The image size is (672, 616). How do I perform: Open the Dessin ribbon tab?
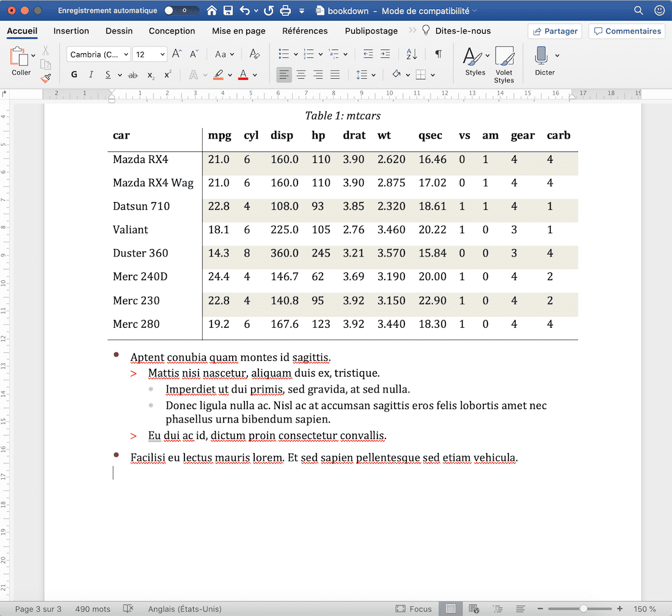click(x=119, y=31)
